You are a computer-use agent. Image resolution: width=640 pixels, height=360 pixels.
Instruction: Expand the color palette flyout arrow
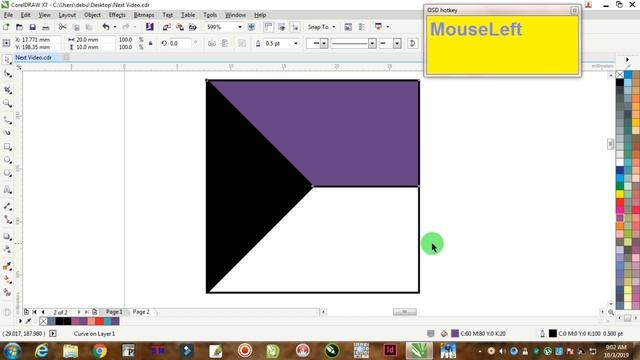click(x=627, y=60)
